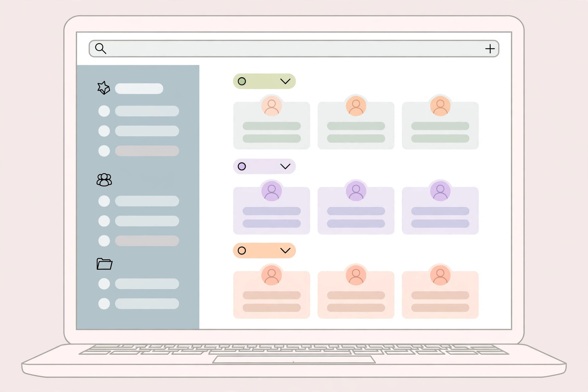588x392 pixels.
Task: Click the white label beside the star icon
Action: 139,89
